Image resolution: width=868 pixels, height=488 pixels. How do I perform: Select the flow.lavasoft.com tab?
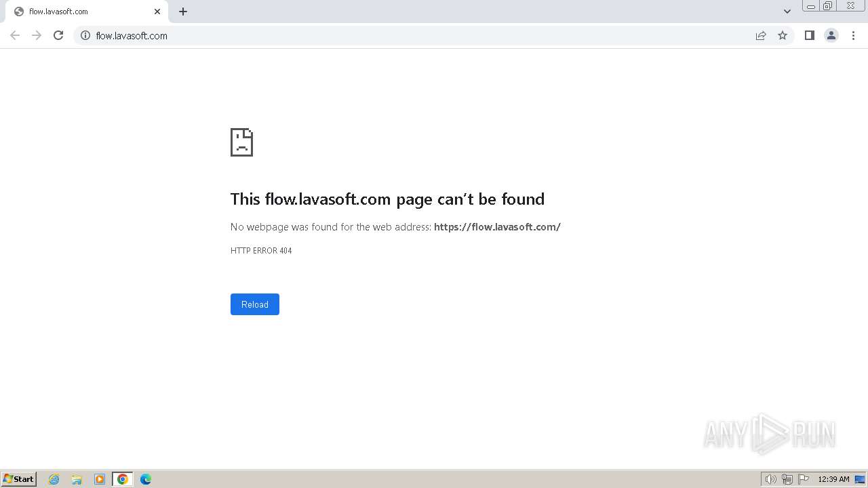[87, 12]
